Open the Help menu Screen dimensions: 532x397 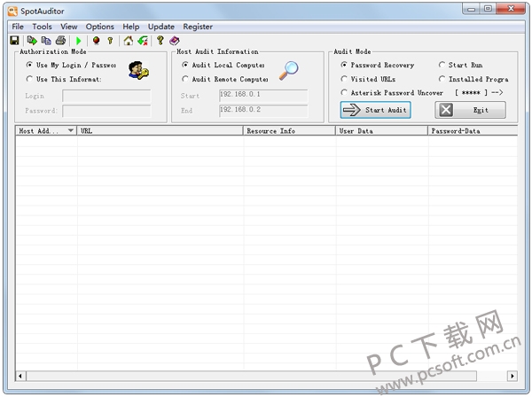point(131,27)
